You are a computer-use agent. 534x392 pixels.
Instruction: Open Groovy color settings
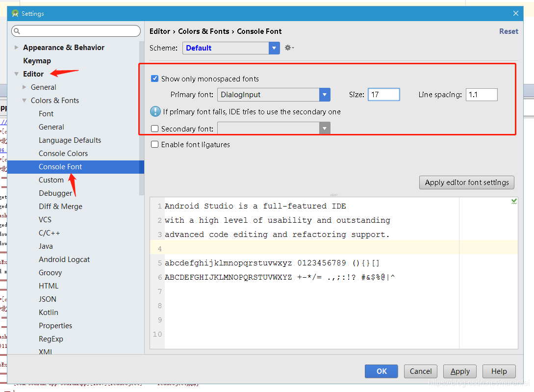point(50,273)
